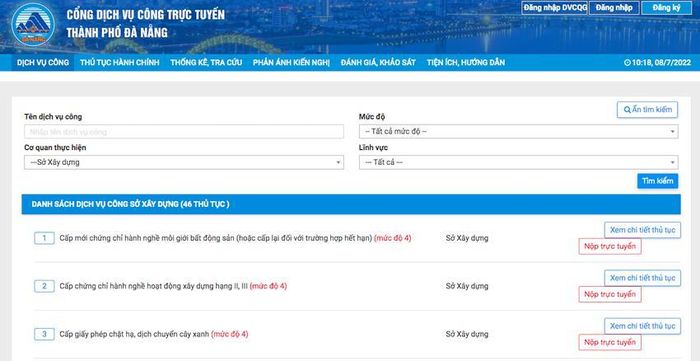Open the Cơ quan thực hiện dropdown
700x361 pixels.
184,162
